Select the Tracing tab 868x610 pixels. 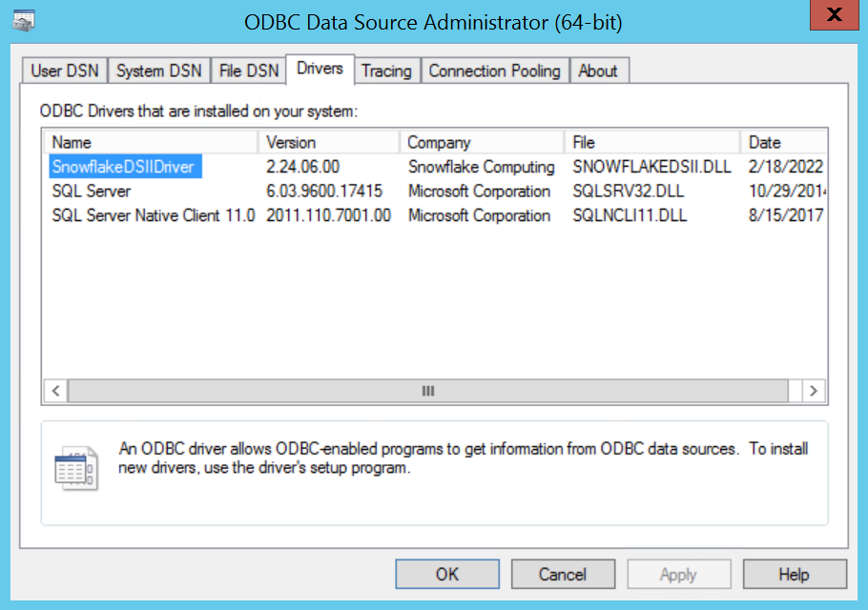coord(386,71)
